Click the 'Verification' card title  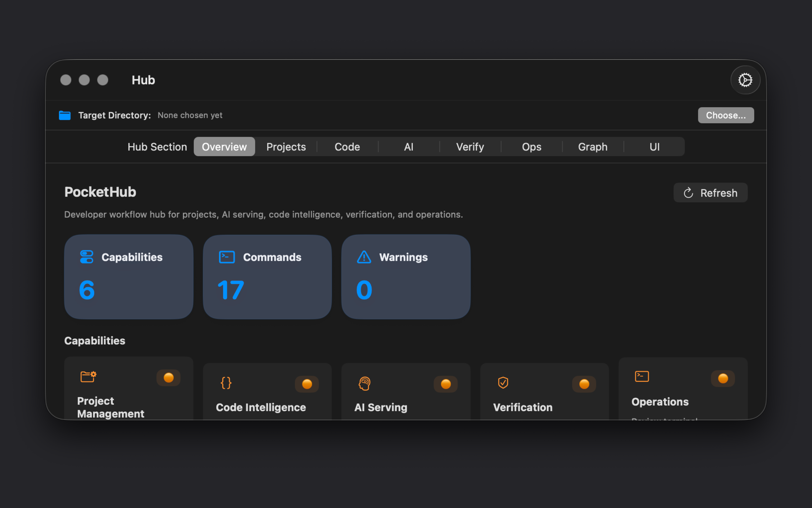point(523,407)
